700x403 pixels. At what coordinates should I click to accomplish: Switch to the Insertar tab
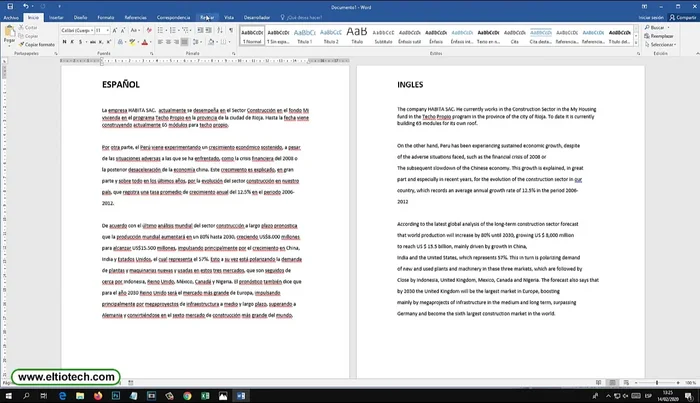[x=58, y=17]
